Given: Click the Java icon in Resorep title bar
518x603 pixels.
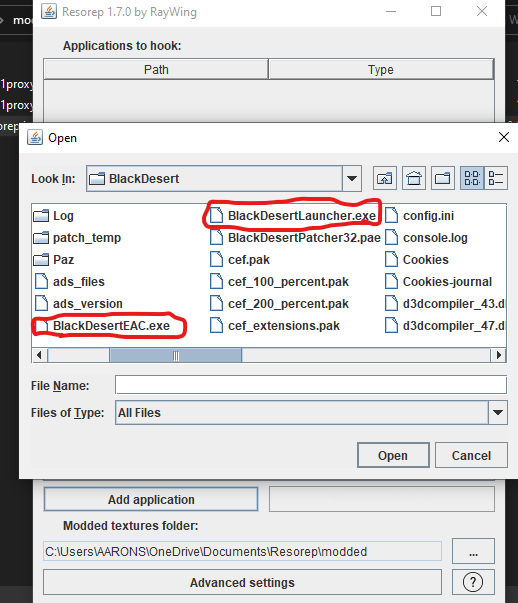Looking at the screenshot, I should click(x=49, y=11).
